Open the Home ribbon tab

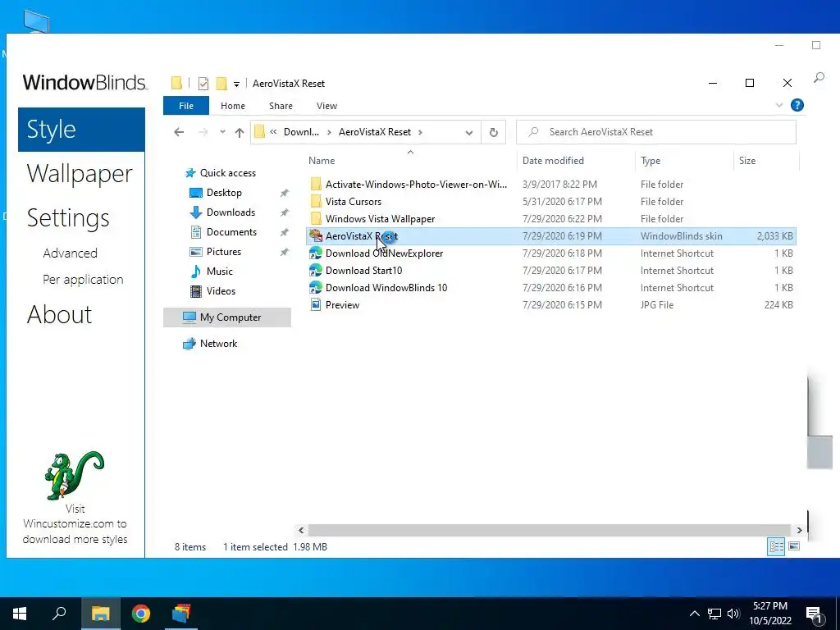pos(232,106)
